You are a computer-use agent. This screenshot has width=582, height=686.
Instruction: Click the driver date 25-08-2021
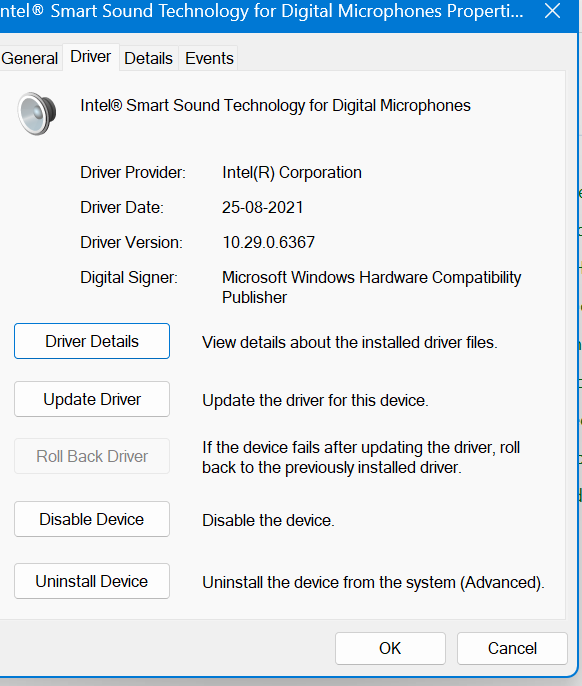coord(263,207)
